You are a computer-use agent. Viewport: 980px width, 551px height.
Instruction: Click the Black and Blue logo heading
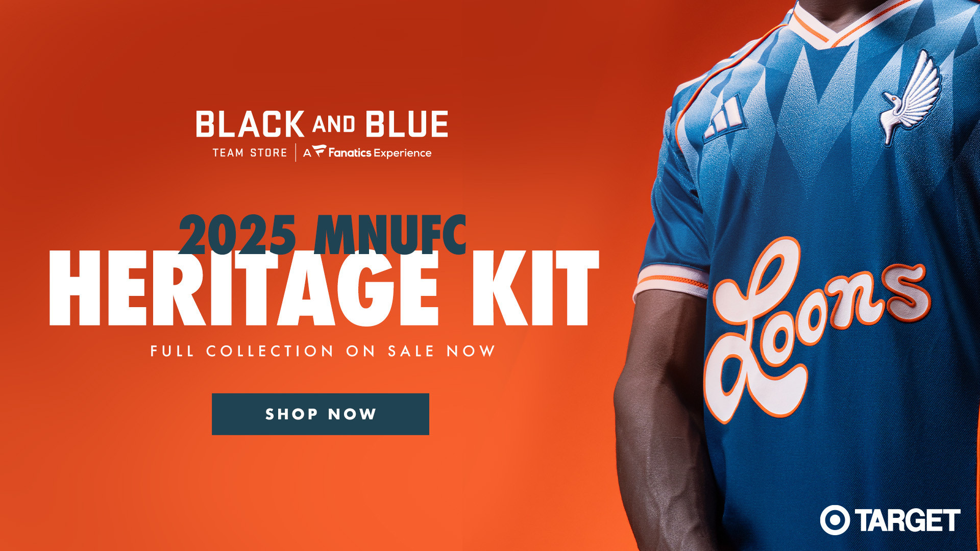tap(322, 124)
